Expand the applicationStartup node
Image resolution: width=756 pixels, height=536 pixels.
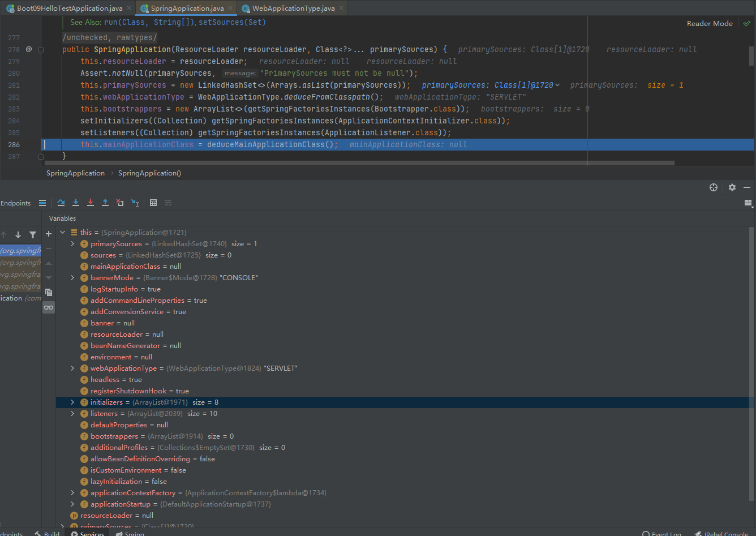72,504
